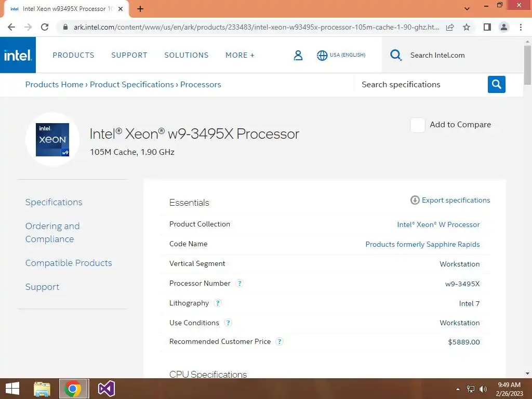
Task: Open Products formerly Sapphire Rapids link
Action: coord(422,244)
